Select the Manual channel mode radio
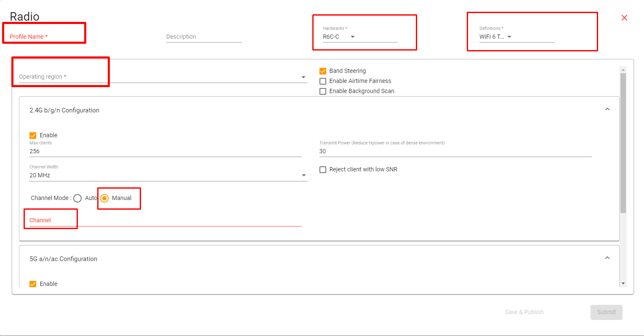The image size is (644, 336). [104, 198]
